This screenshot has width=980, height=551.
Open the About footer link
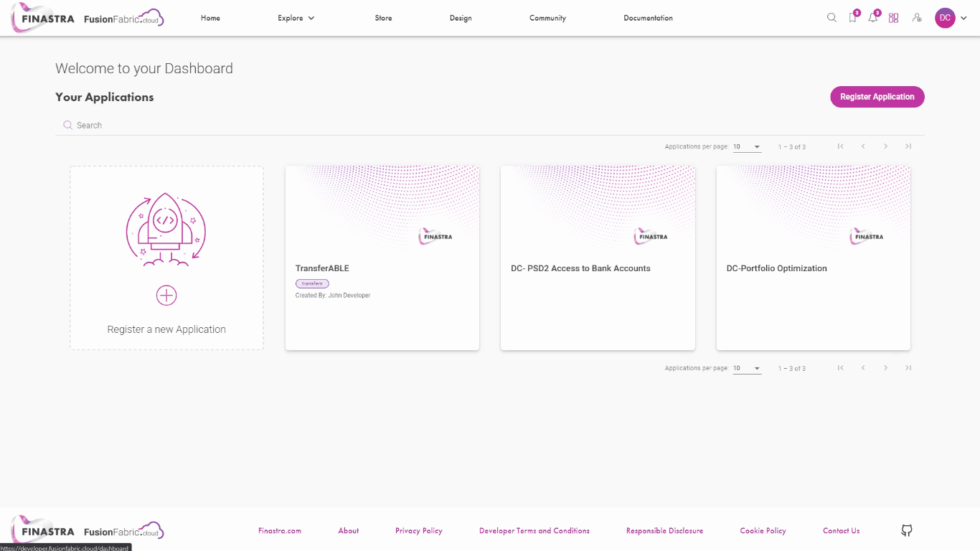click(x=349, y=531)
